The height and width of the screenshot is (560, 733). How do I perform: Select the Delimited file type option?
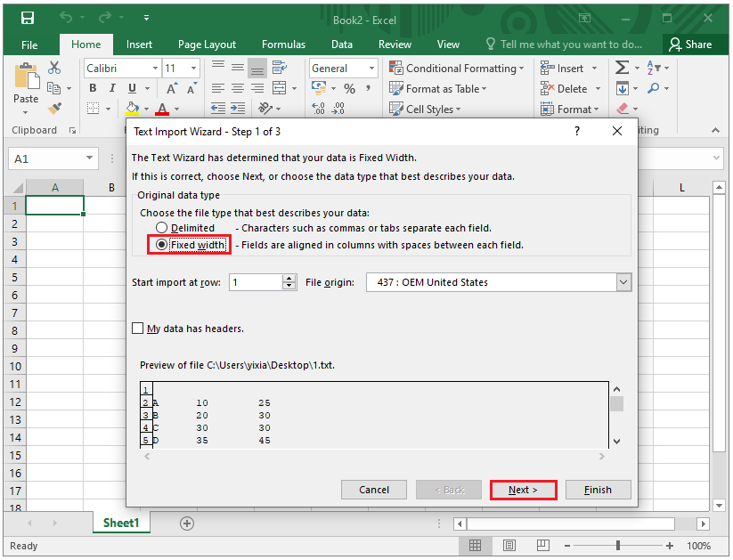coord(161,228)
